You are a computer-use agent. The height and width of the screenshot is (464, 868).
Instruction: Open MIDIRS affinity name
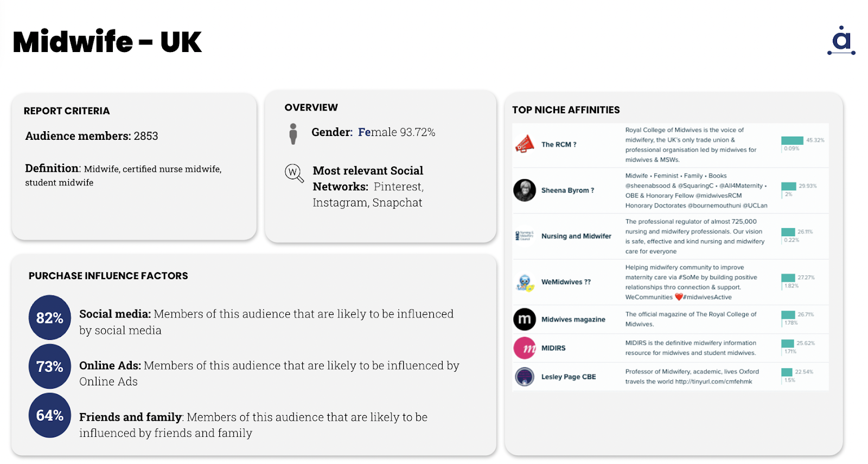[553, 348]
